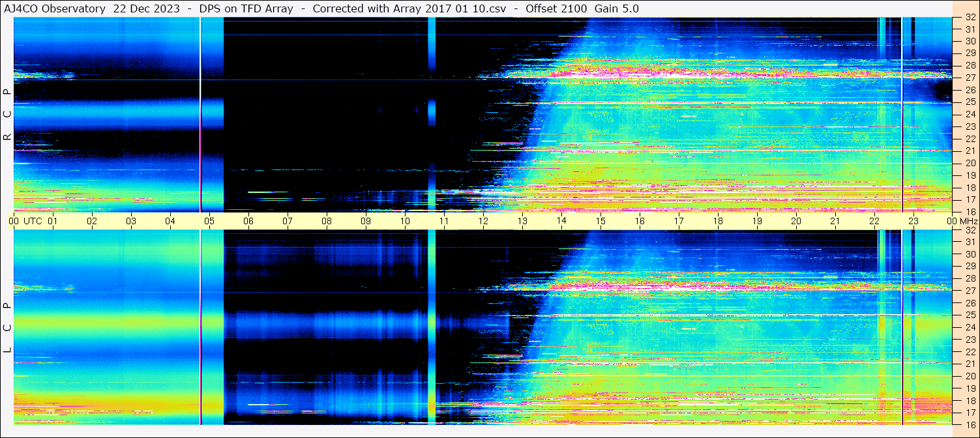Click the 25 MHz label in lower panel
Image resolution: width=980 pixels, height=438 pixels.
970,315
